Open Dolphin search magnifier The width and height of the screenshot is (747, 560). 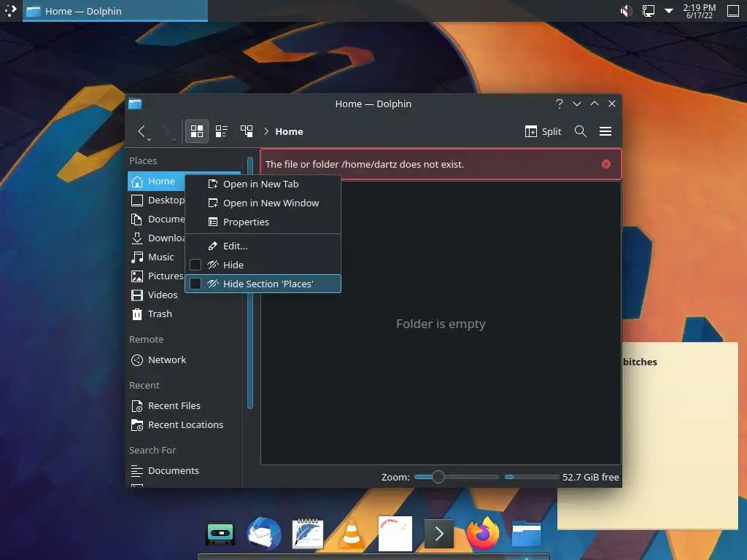click(580, 131)
